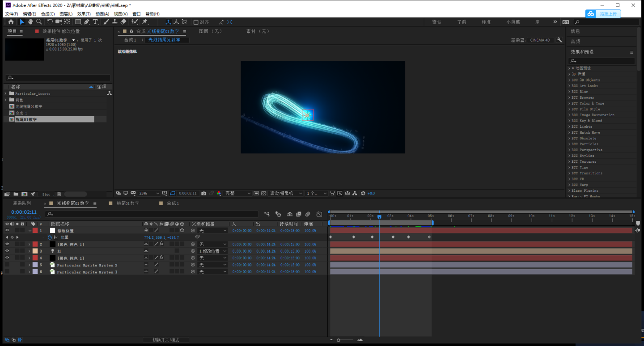Select the Hand tool

[30, 22]
